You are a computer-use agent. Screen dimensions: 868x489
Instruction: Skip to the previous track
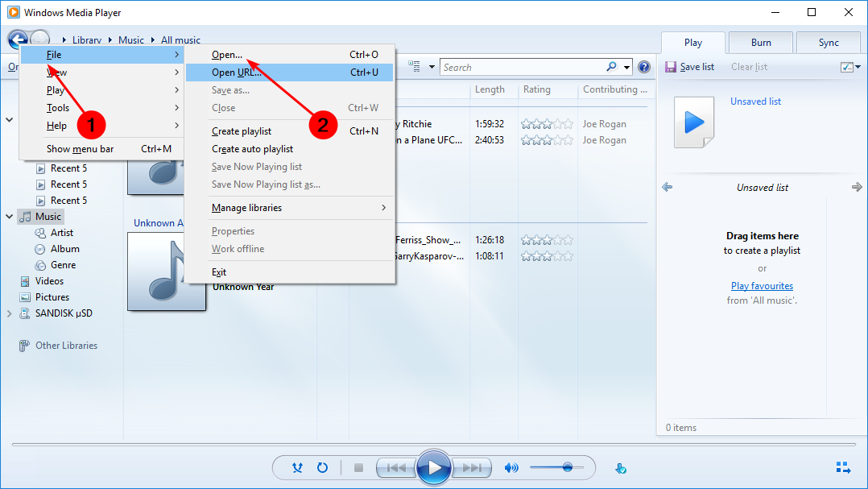click(396, 468)
